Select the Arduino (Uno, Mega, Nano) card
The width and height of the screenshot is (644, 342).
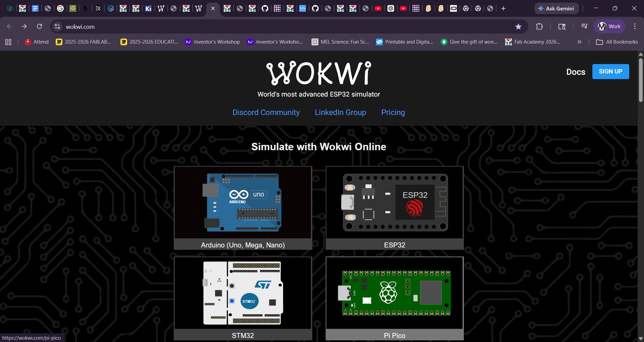click(x=243, y=208)
